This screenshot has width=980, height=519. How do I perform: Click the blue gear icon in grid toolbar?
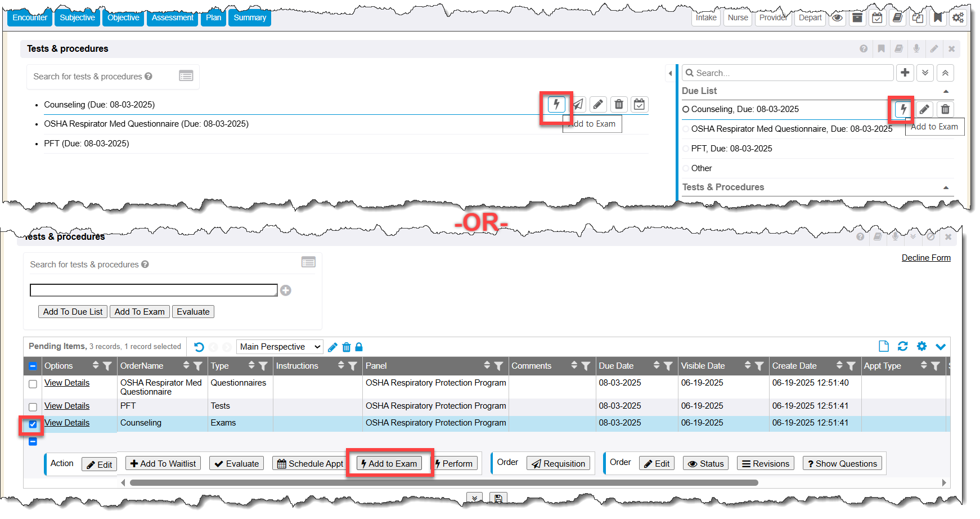[x=921, y=346]
